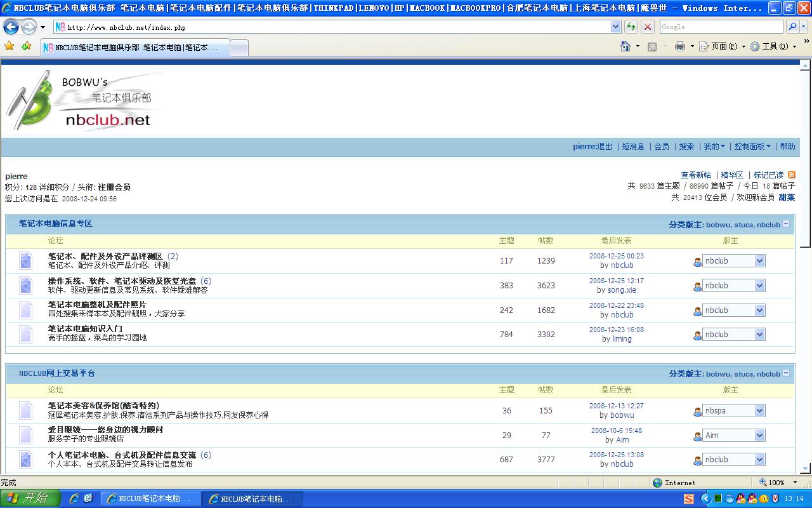Click the orange RSS icon beside 标记已读
The width and height of the screenshot is (812, 508).
click(x=791, y=175)
